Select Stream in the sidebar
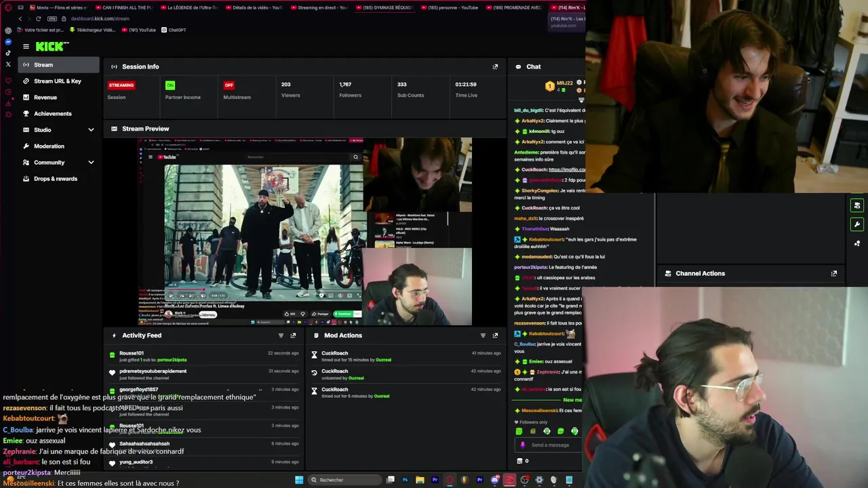The height and width of the screenshot is (488, 868). click(x=60, y=65)
